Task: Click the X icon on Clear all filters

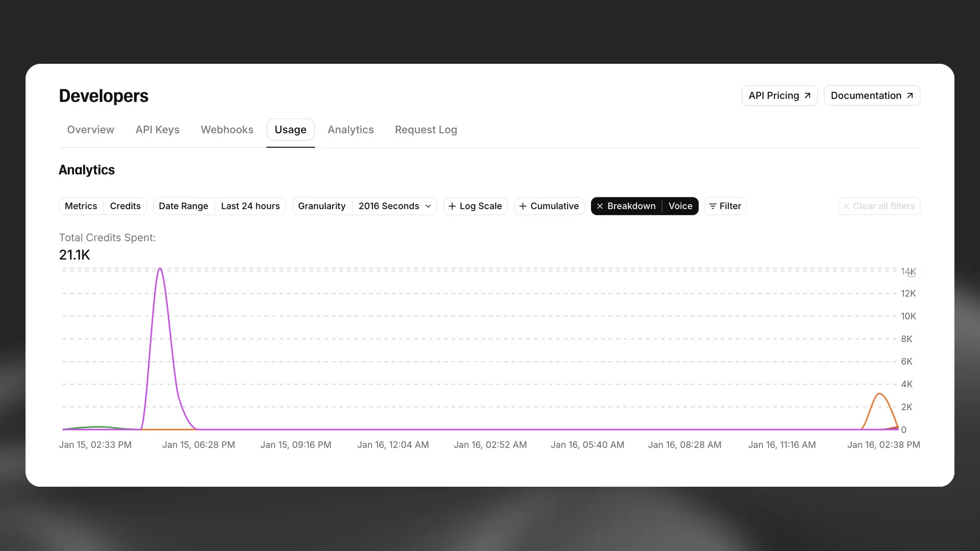Action: pyautogui.click(x=846, y=206)
